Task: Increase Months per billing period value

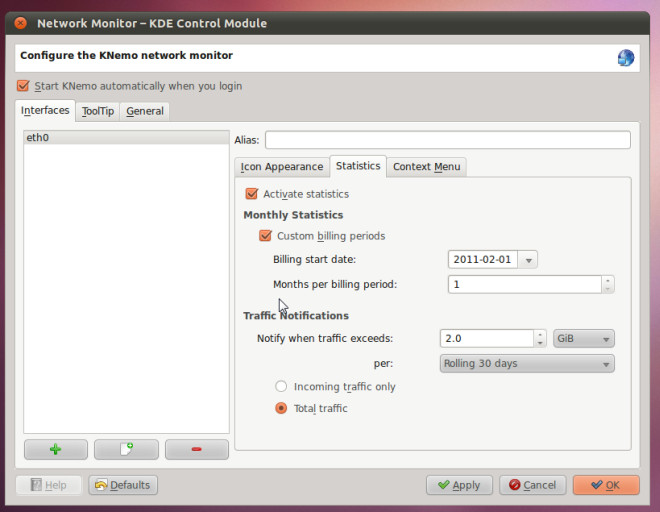Action: pos(607,280)
